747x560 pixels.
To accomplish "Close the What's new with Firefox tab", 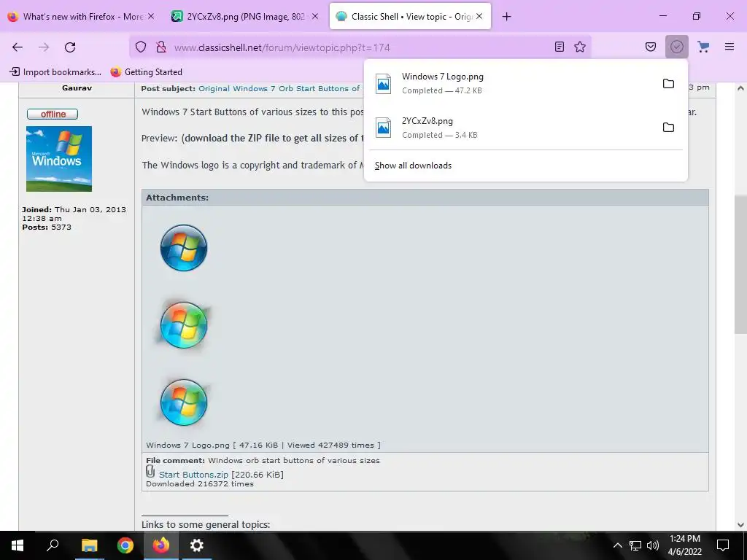I will [x=151, y=16].
